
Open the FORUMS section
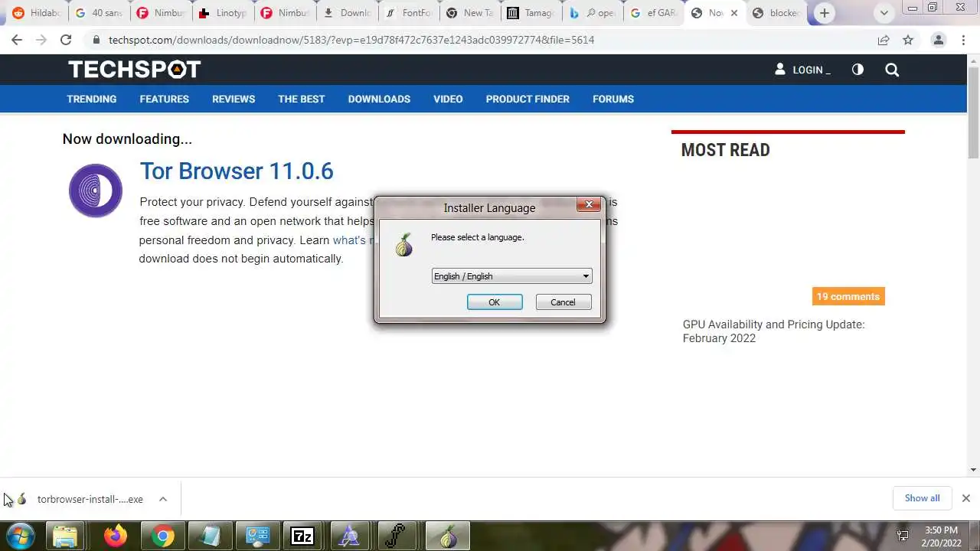pyautogui.click(x=613, y=99)
